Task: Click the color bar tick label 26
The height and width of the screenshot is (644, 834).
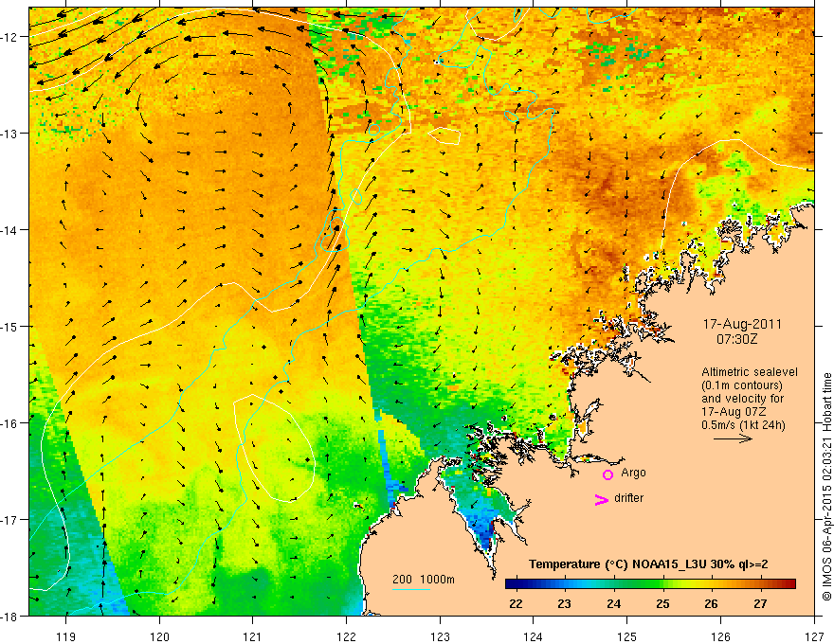Action: pos(711,603)
